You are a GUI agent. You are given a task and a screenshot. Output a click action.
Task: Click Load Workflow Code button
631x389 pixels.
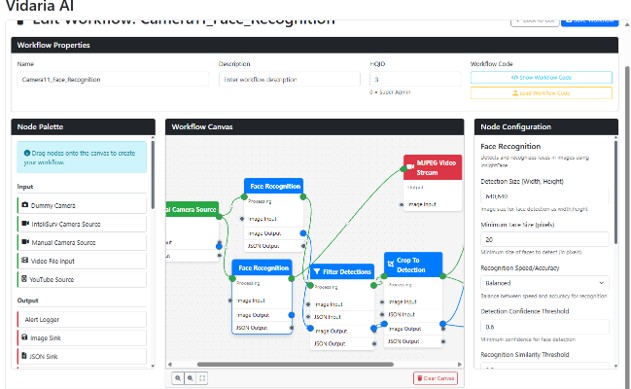(541, 93)
